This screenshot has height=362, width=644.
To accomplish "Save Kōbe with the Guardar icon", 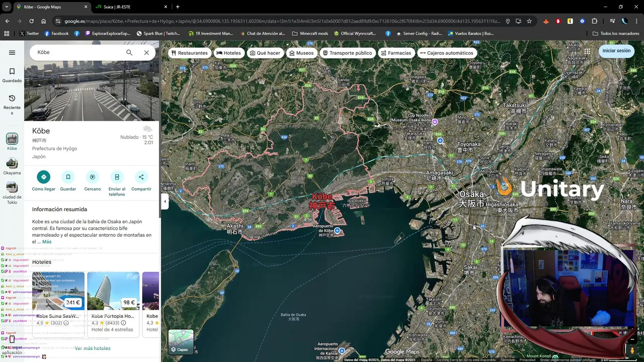I will [68, 177].
